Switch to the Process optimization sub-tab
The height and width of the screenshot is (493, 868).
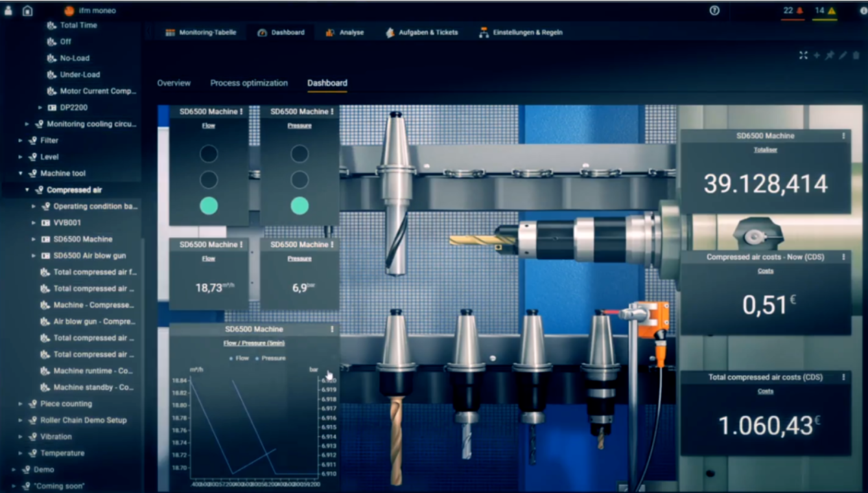tap(249, 83)
